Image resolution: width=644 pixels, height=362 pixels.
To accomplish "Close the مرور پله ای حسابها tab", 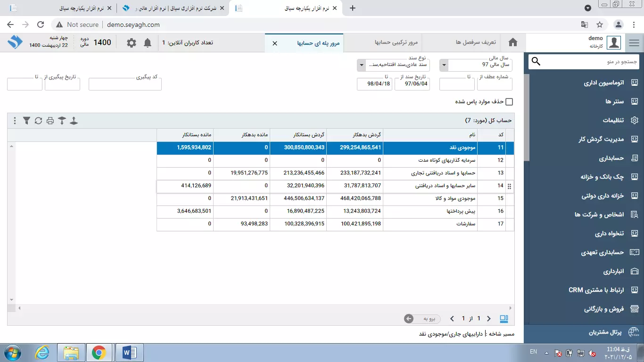I will (x=275, y=43).
